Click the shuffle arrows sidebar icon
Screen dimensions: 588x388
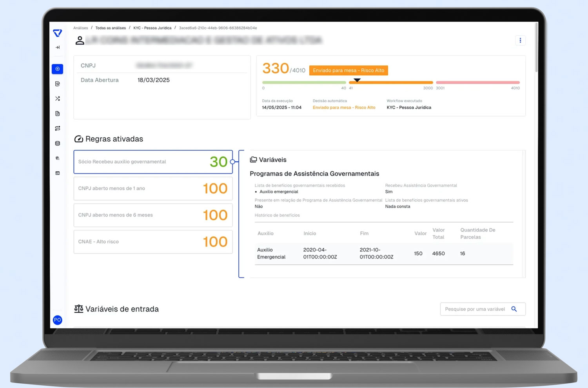click(58, 99)
